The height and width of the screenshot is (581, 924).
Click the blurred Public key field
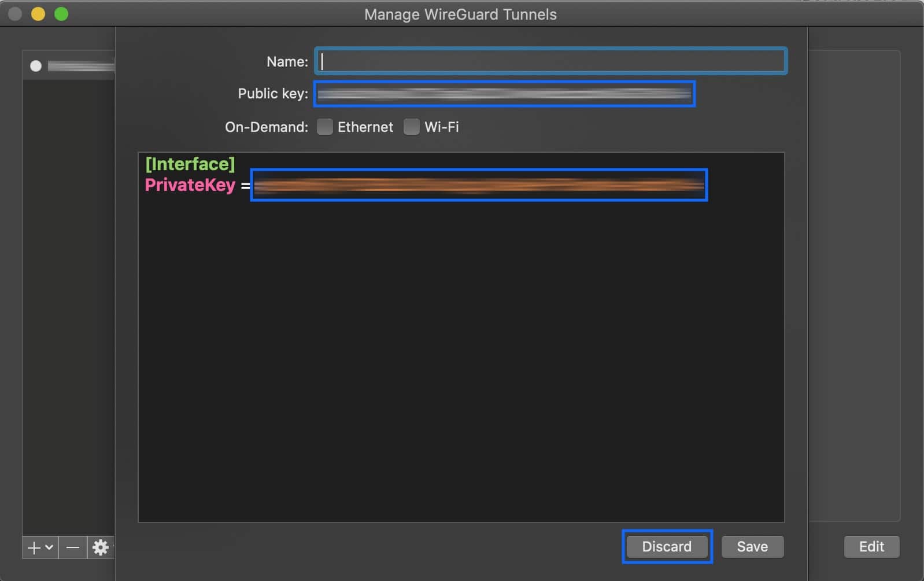click(504, 94)
